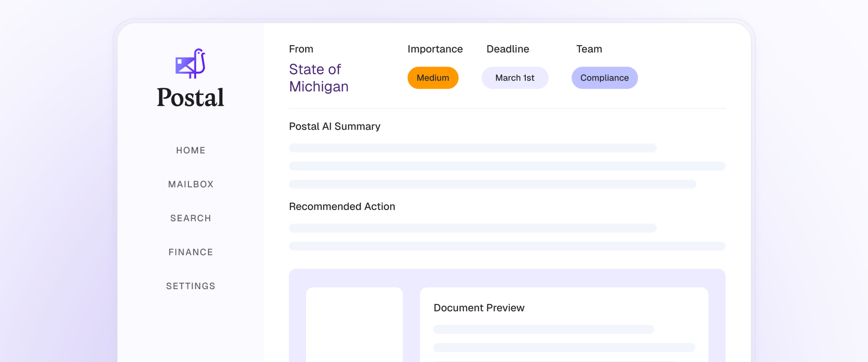Click the Recommended Action heading
Image resolution: width=868 pixels, height=362 pixels.
(x=342, y=206)
